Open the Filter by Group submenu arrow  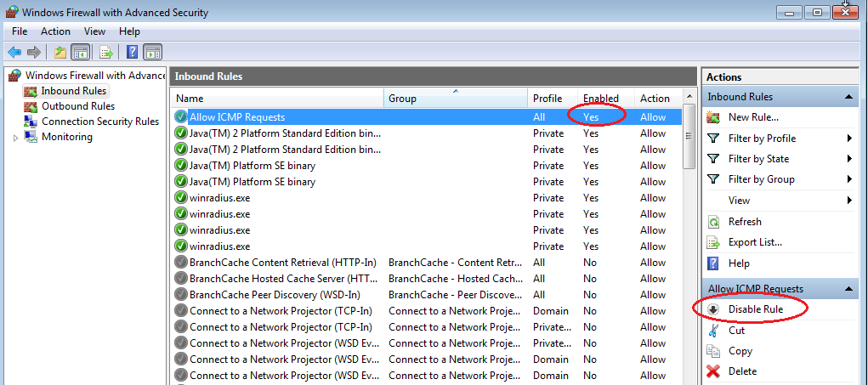[850, 179]
